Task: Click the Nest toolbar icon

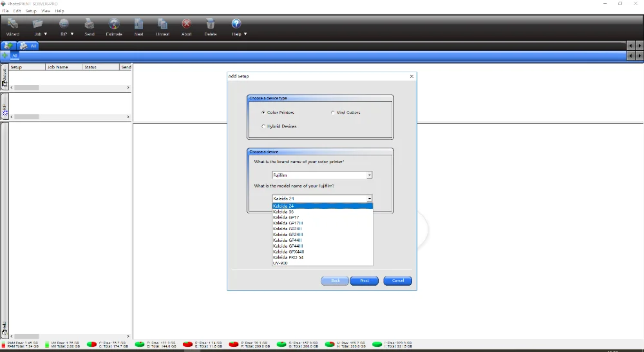Action: [x=139, y=24]
